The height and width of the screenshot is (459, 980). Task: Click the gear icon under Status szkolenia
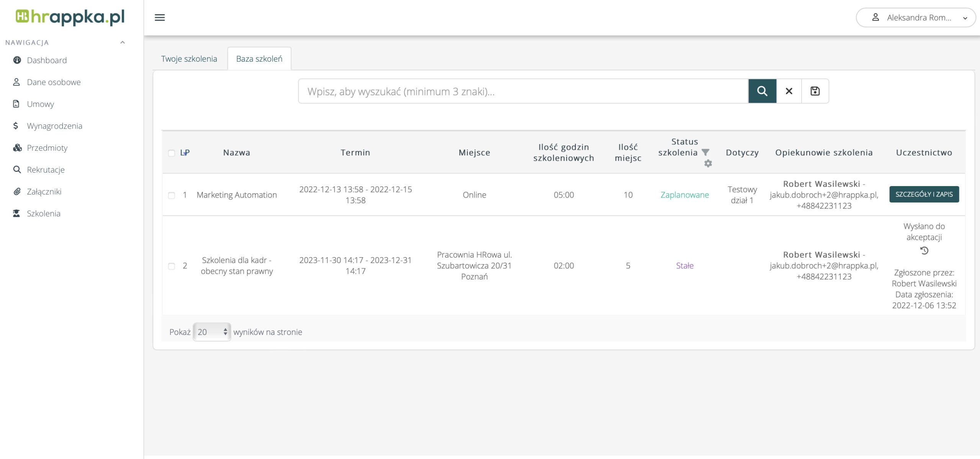[708, 163]
